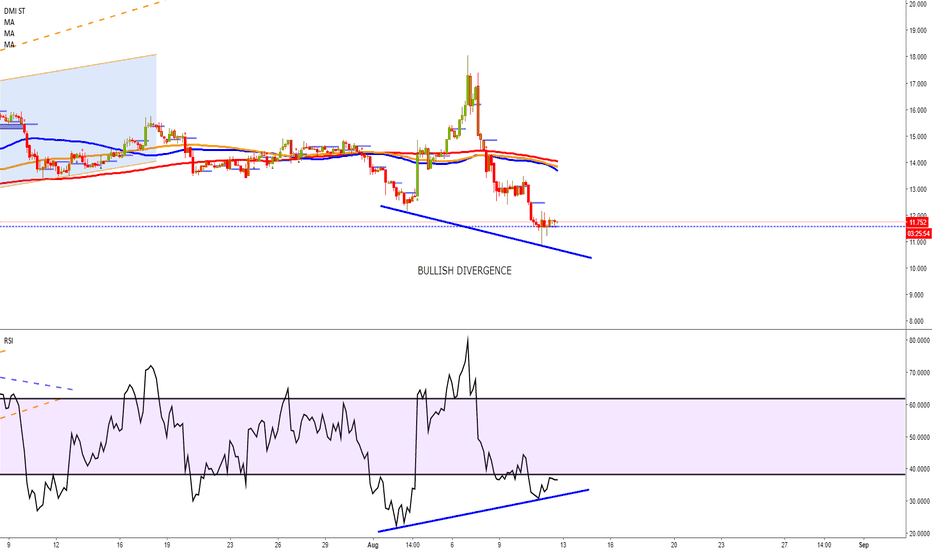Click the red current price tag 11.752
Image resolution: width=932 pixels, height=550 pixels.
[918, 222]
